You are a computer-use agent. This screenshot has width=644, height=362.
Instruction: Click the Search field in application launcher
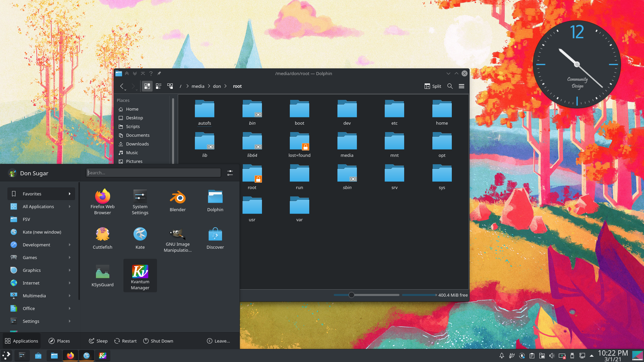click(x=153, y=173)
